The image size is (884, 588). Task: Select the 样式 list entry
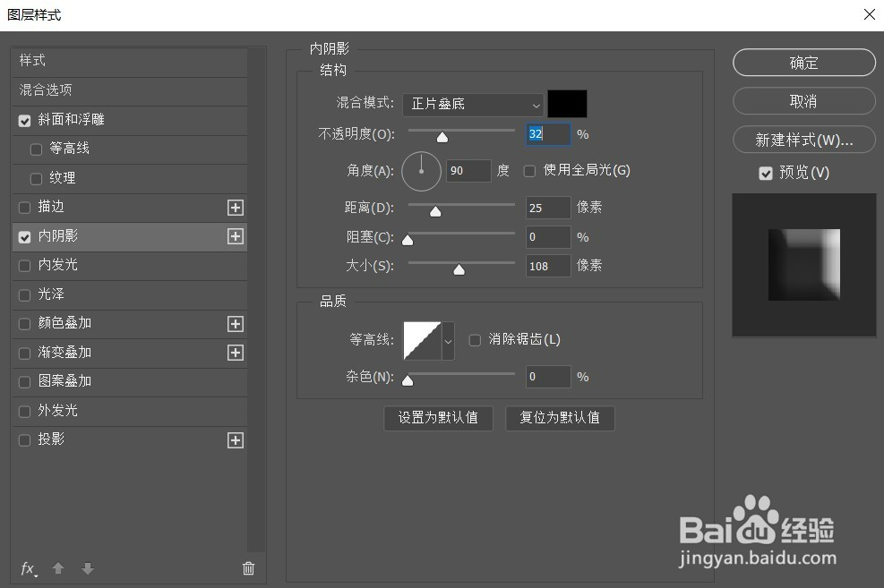[130, 61]
